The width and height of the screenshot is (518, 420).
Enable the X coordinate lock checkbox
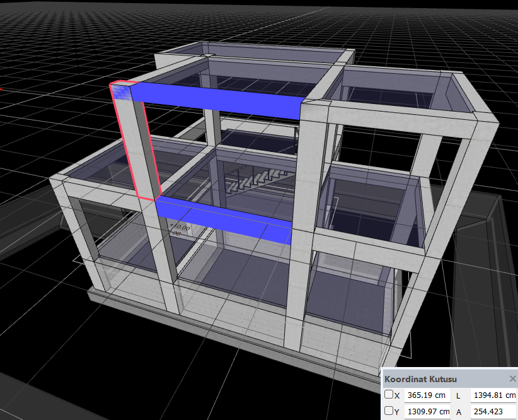(x=388, y=394)
